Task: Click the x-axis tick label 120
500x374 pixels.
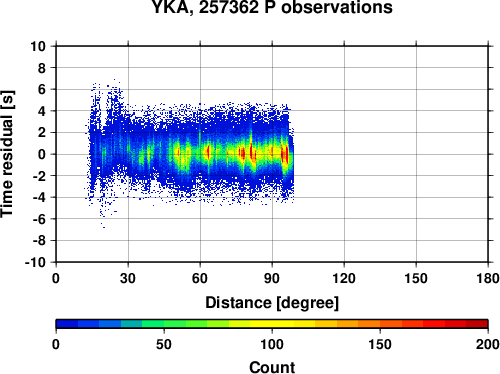Action: click(344, 278)
